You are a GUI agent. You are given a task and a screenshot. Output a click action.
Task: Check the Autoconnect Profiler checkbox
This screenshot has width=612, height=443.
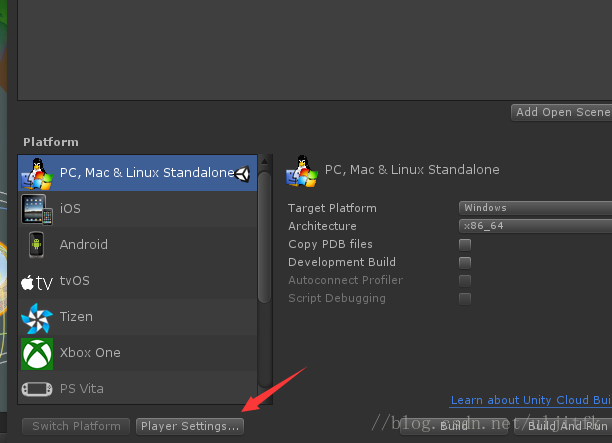(465, 281)
